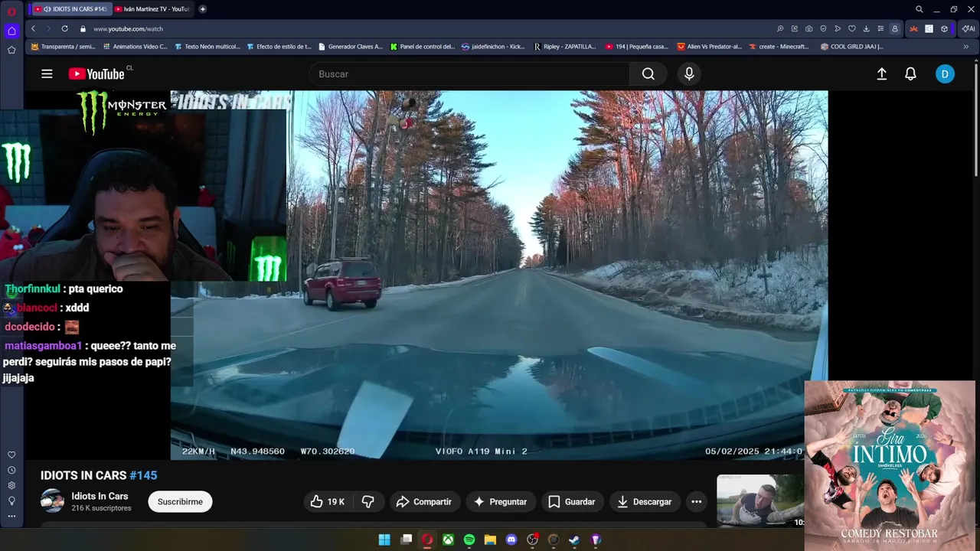Click the Opera sidebar home icon
The height and width of the screenshot is (551, 980).
(x=11, y=31)
